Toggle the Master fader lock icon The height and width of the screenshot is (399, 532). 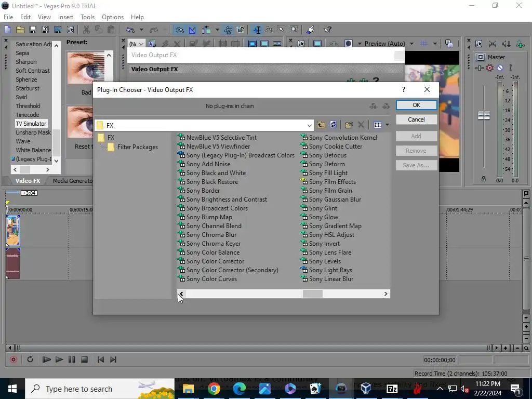(x=484, y=179)
